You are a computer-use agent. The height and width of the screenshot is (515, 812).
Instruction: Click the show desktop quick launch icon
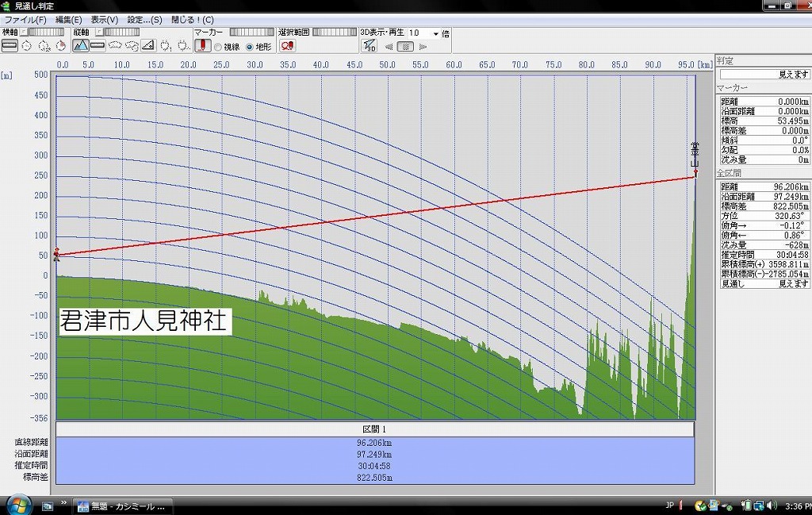[x=47, y=506]
